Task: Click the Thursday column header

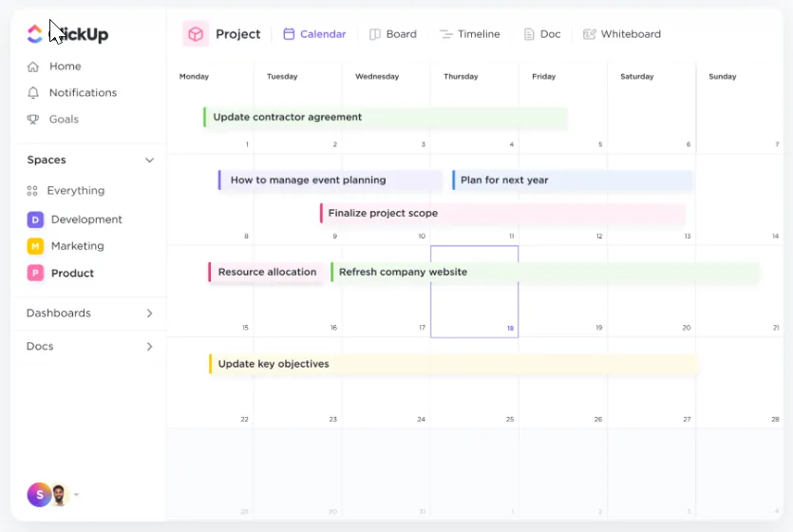Action: 461,76
